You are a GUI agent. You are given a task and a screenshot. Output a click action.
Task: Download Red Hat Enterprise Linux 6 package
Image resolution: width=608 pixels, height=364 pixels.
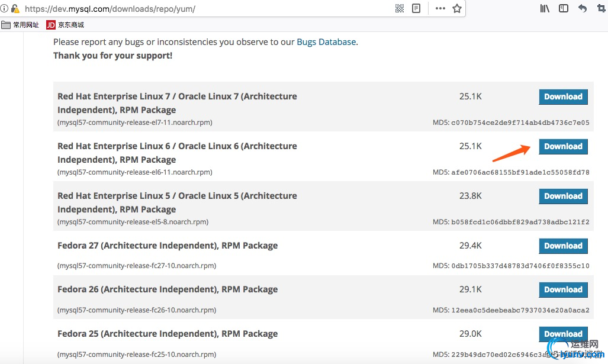(x=563, y=147)
